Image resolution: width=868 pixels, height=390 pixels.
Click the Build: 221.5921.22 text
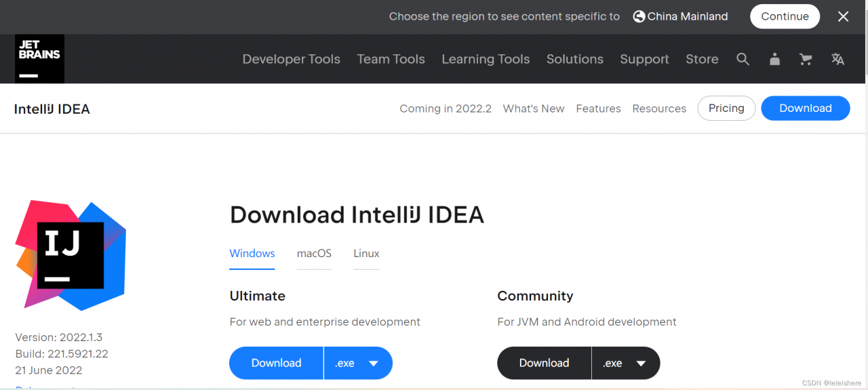tap(62, 353)
